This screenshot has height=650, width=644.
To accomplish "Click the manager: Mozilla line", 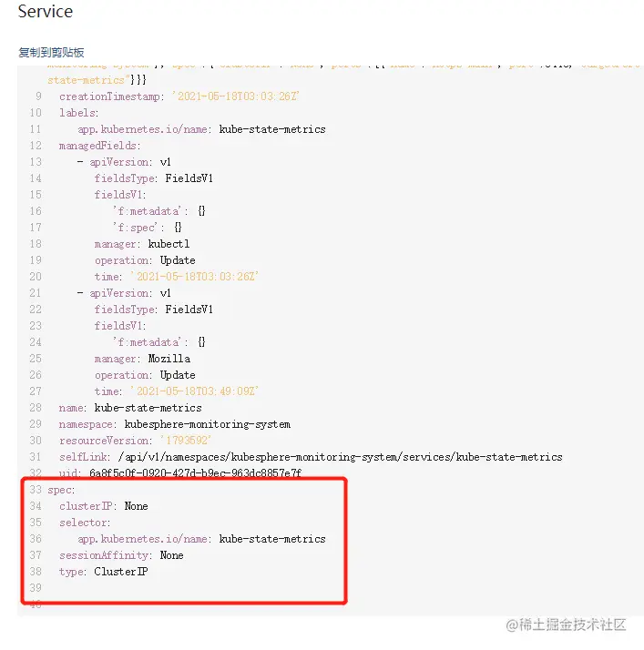I will [x=142, y=359].
